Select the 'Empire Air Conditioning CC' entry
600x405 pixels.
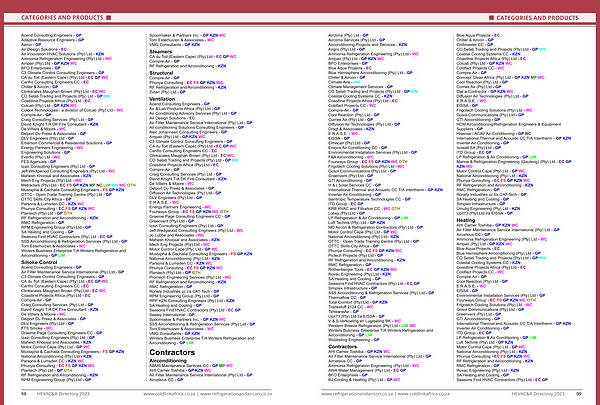coord(357,147)
